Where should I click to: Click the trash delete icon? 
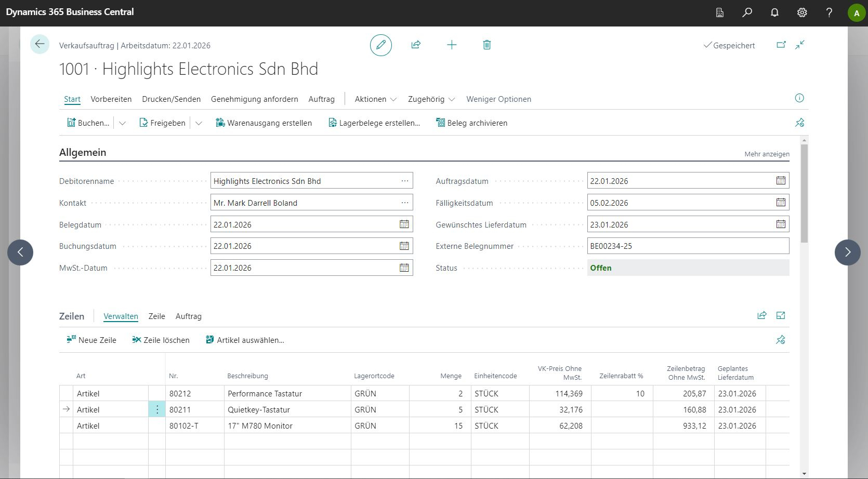486,45
